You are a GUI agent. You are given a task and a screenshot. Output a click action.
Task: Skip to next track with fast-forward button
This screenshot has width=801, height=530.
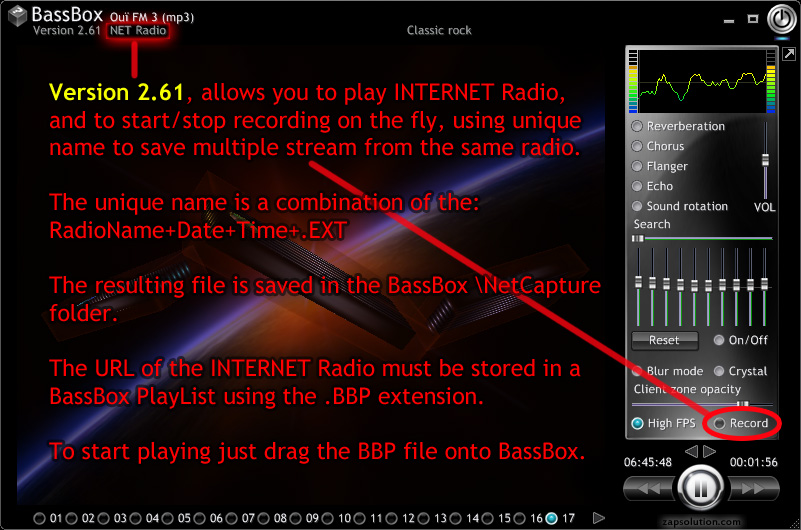[752, 489]
